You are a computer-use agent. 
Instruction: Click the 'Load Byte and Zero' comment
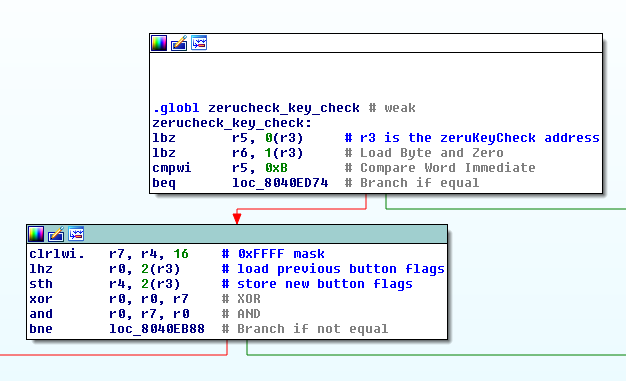(424, 153)
